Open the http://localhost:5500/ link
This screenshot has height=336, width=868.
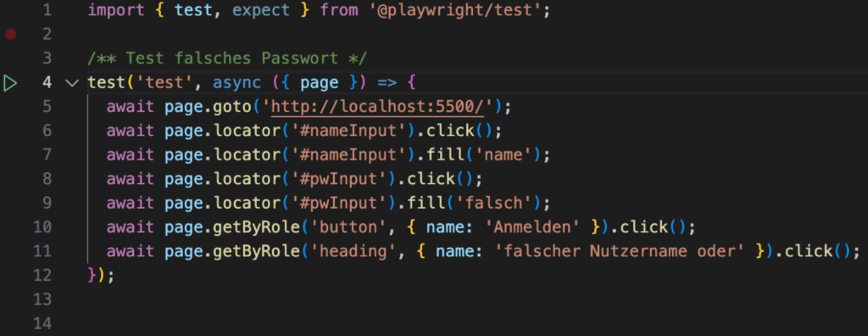click(x=378, y=106)
